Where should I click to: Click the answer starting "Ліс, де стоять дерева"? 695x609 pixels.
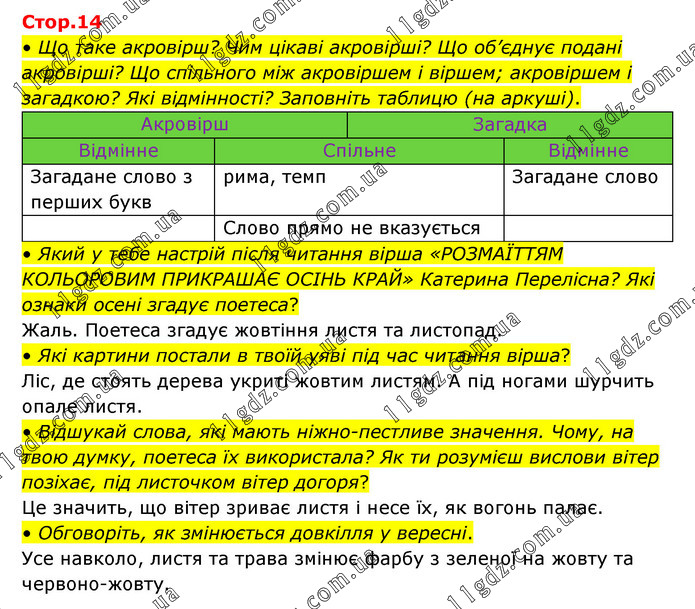click(x=330, y=393)
